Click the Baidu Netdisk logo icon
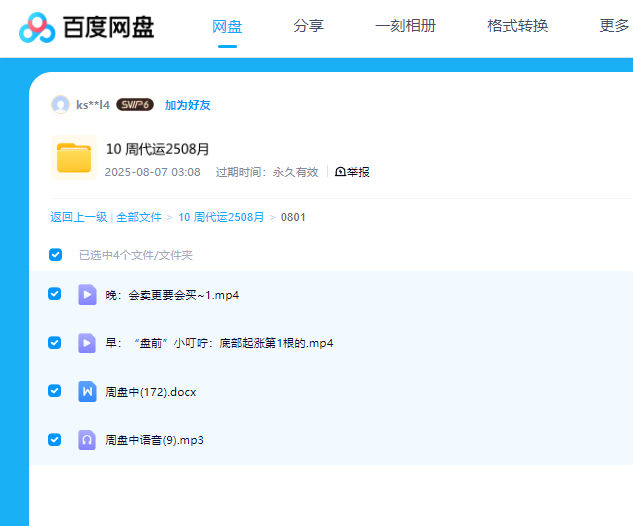This screenshot has height=526, width=633. [40, 28]
